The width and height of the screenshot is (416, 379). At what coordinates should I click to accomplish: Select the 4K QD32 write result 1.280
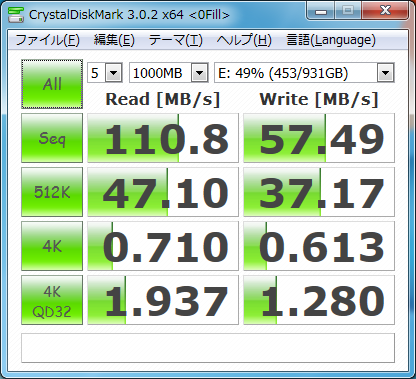[x=319, y=300]
